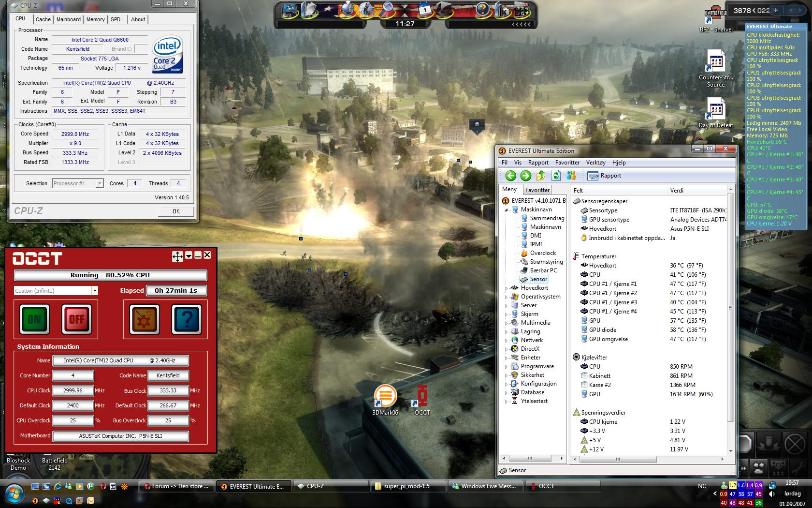Open the Counter-Strike Source desktop shortcut
The image size is (812, 508).
716,68
